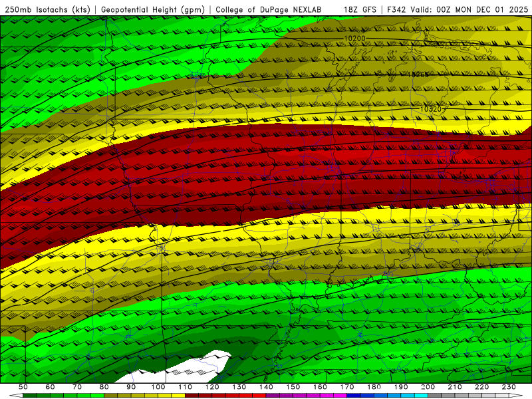Click the 90 tick label on the legend
Viewport: 532px width, 399px height.
click(131, 387)
